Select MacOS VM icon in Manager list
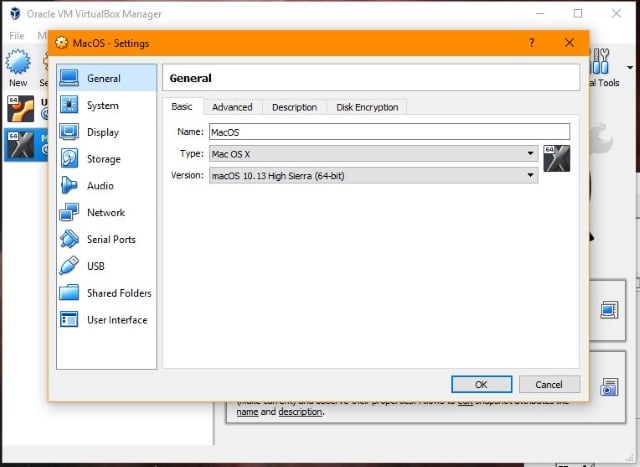Viewport: 640px width, 467px height. coord(20,145)
